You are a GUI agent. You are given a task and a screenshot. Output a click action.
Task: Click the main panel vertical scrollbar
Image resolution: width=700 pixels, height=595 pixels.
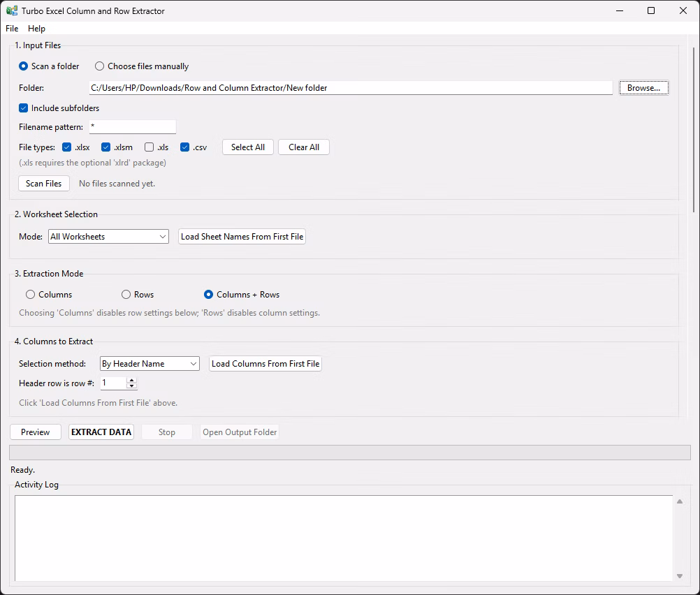tap(693, 129)
